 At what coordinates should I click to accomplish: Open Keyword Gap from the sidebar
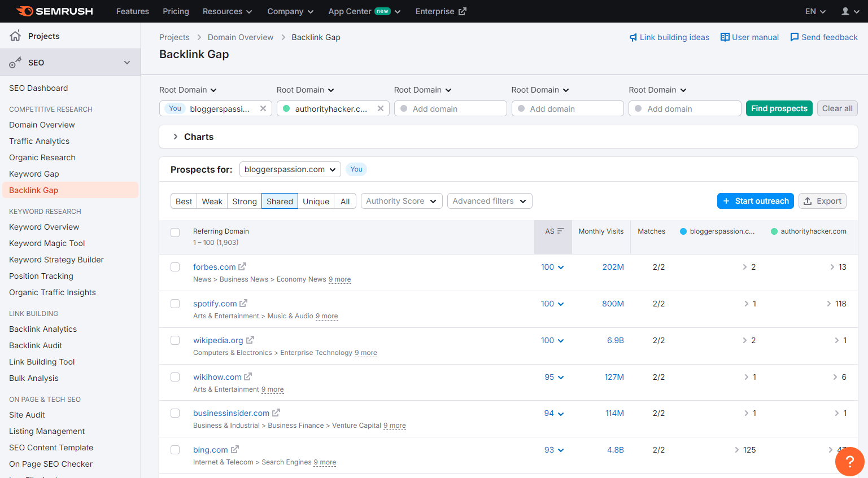[34, 173]
